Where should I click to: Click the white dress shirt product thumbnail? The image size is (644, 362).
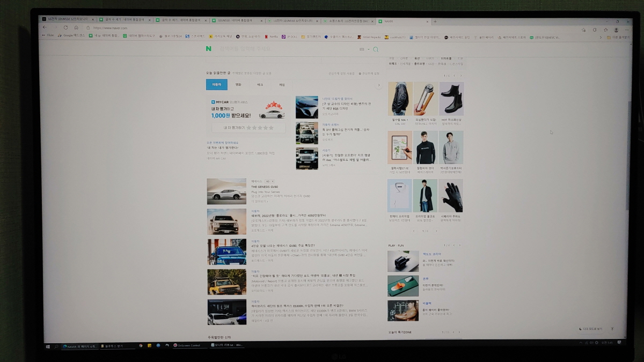[400, 195]
